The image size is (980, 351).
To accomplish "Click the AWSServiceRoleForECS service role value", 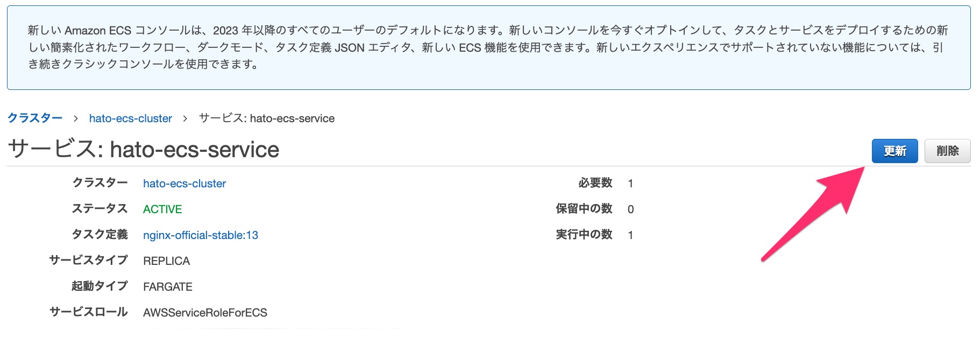I will click(x=205, y=313).
